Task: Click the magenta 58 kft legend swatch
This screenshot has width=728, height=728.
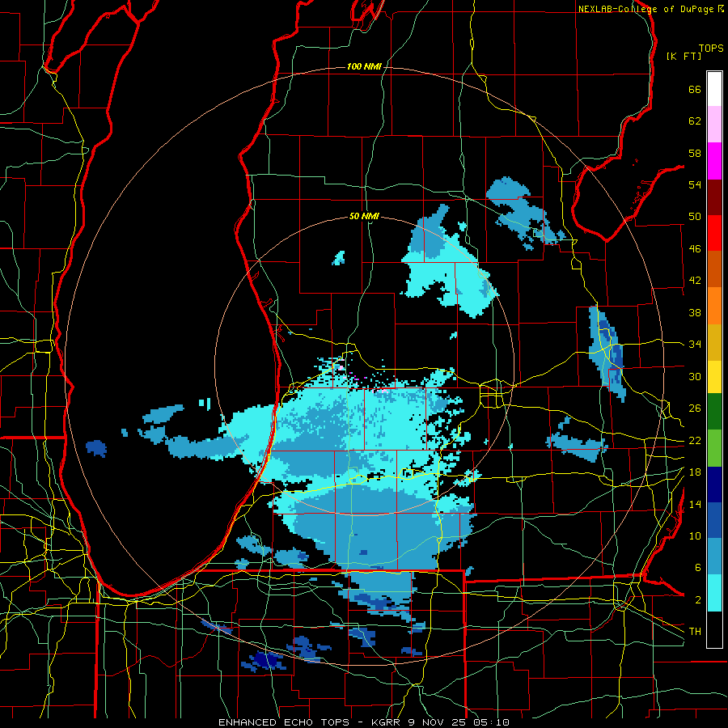Action: (x=714, y=161)
